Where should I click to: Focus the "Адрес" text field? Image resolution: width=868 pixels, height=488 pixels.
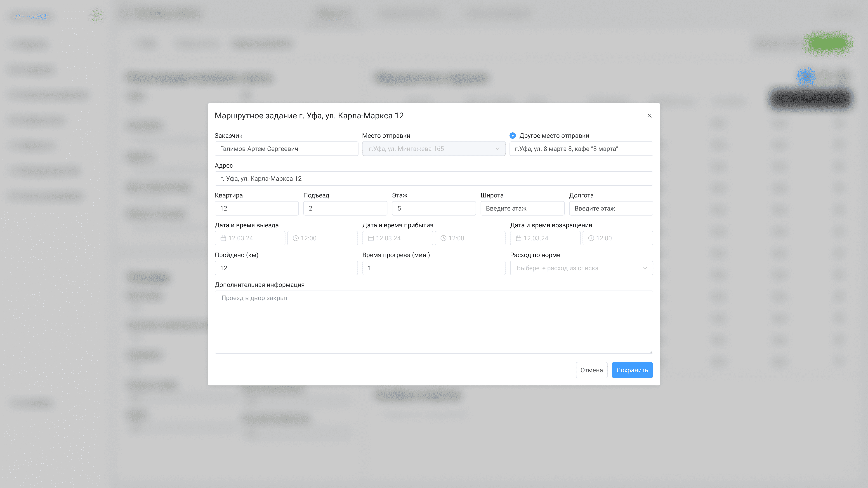pos(433,178)
